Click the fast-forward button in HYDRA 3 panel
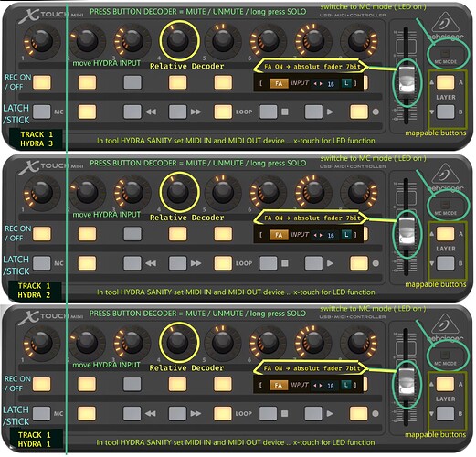The height and width of the screenshot is (457, 476). click(x=177, y=112)
